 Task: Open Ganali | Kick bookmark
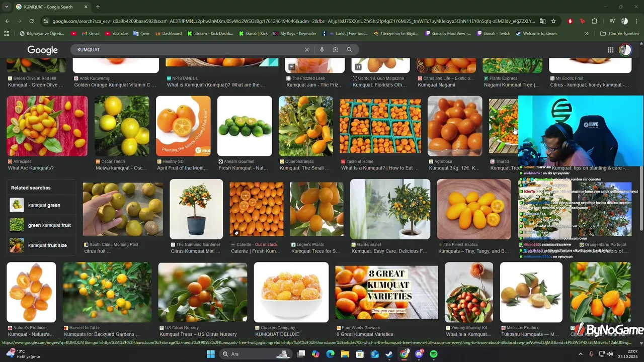253,34
